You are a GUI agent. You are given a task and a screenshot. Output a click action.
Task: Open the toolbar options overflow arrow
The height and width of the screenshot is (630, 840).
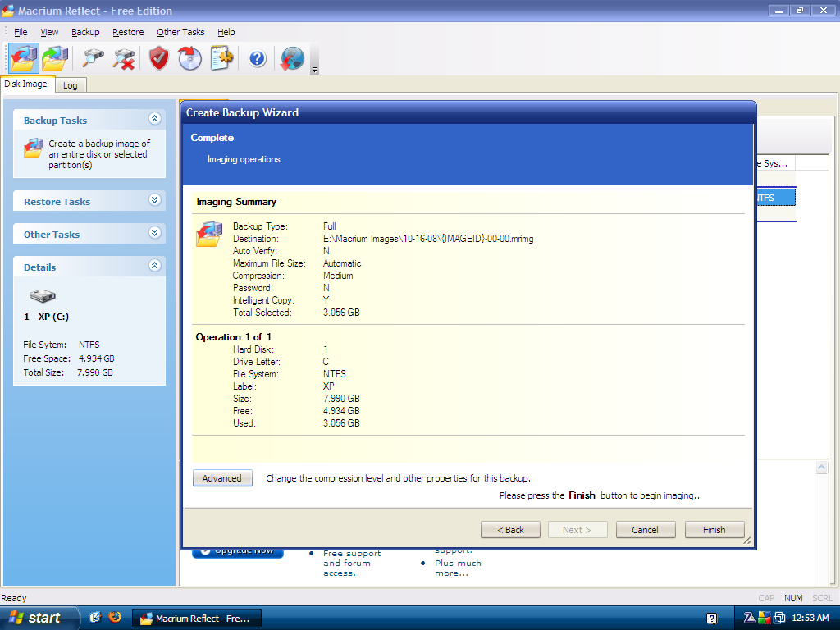(x=314, y=70)
